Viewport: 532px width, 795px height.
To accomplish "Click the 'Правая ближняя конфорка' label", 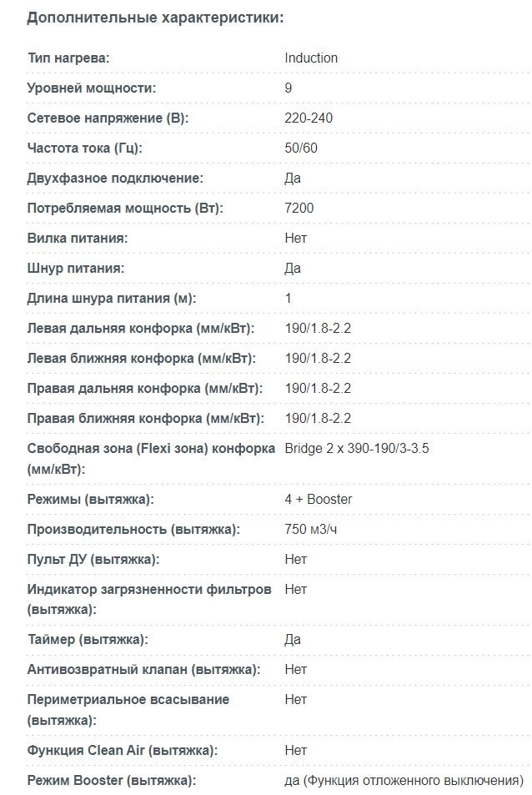I will coord(145,419).
